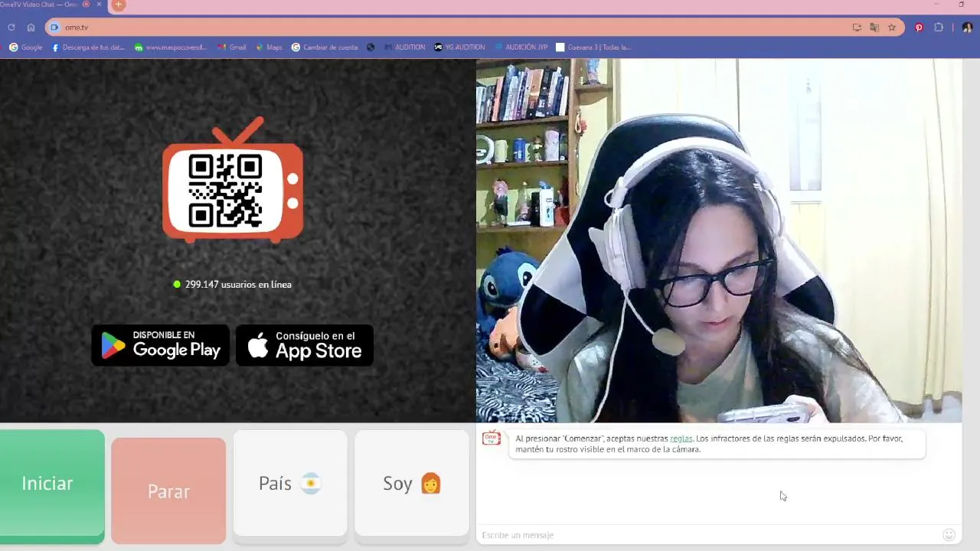The image size is (980, 551).
Task: Open the Google Play download badge
Action: pos(161,345)
